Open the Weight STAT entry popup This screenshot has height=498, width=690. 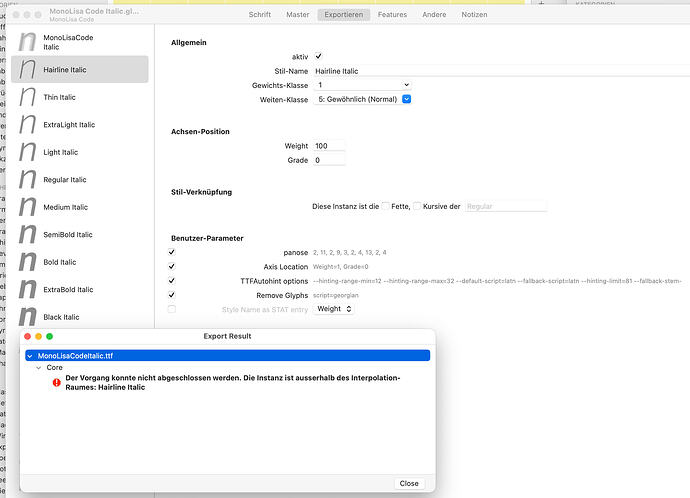point(334,309)
